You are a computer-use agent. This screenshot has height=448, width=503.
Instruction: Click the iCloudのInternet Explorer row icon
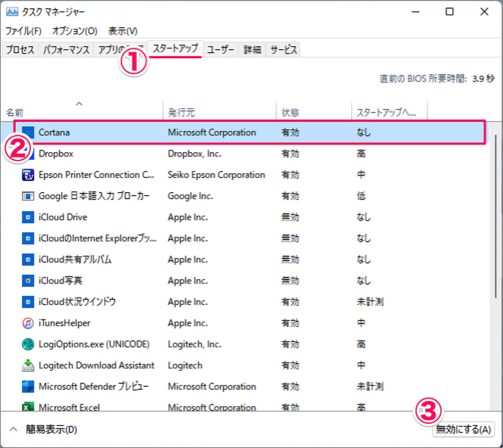point(28,238)
